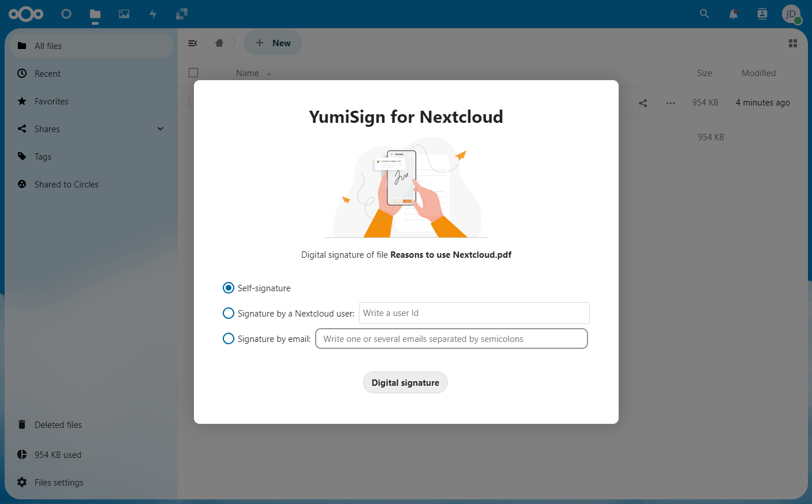Open the Contacts menu icon

(x=762, y=14)
